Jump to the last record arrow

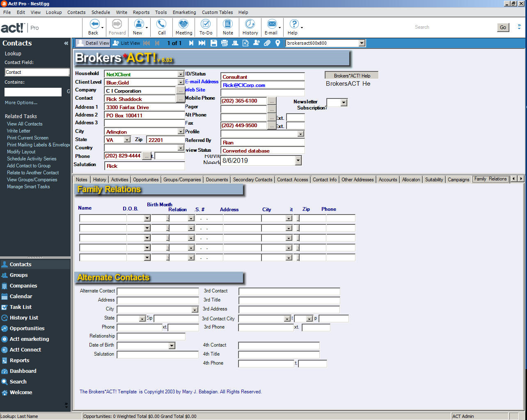pyautogui.click(x=202, y=43)
